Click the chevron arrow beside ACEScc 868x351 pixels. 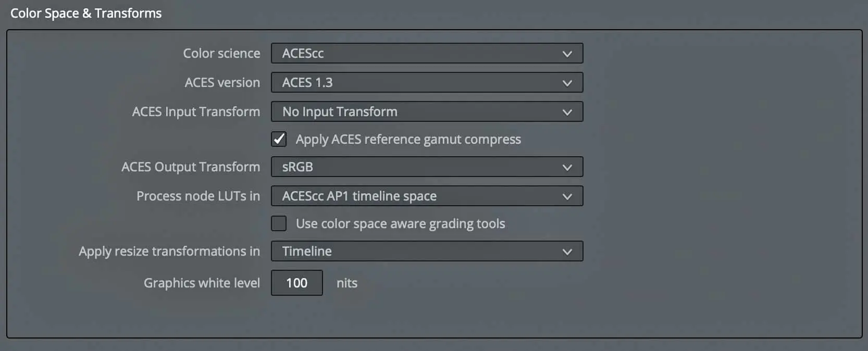tap(567, 54)
